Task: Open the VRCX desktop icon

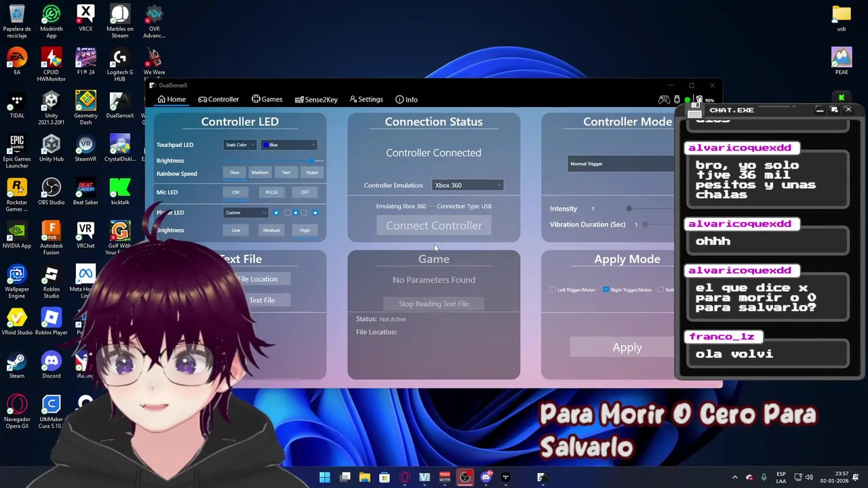Action: tap(85, 19)
